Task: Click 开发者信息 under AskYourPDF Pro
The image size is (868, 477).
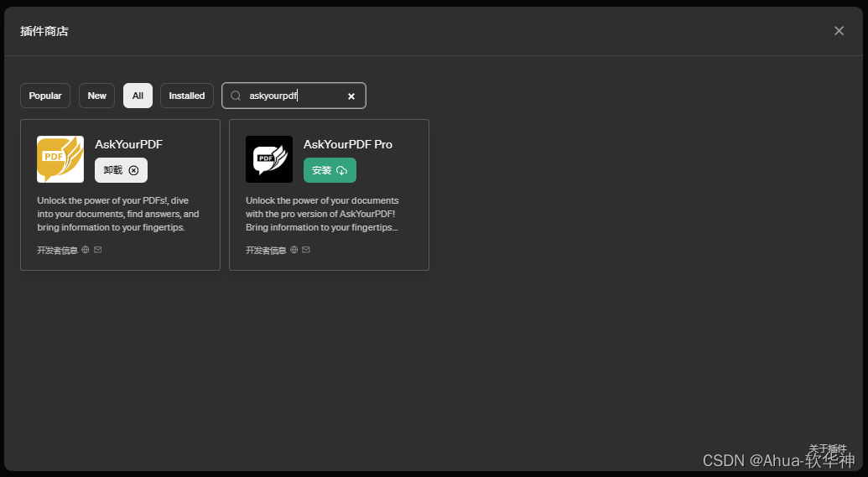Action: 266,250
